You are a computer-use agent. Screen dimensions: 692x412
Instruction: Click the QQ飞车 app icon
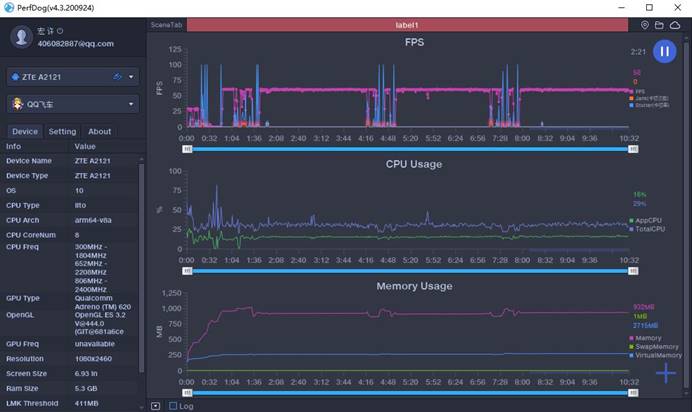[18, 104]
